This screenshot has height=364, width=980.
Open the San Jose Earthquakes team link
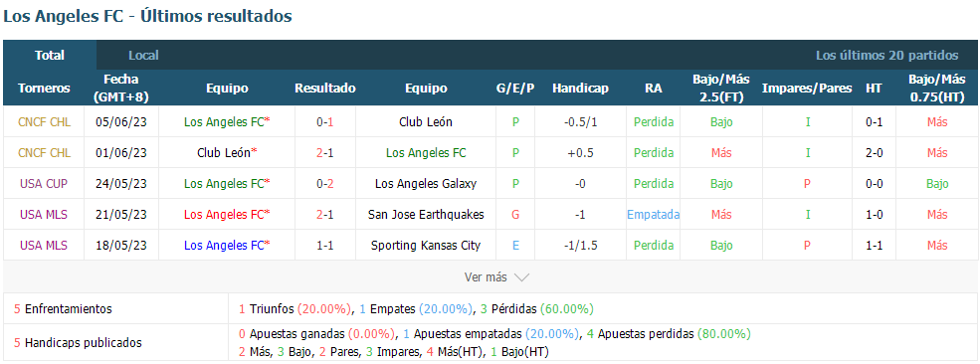426,214
